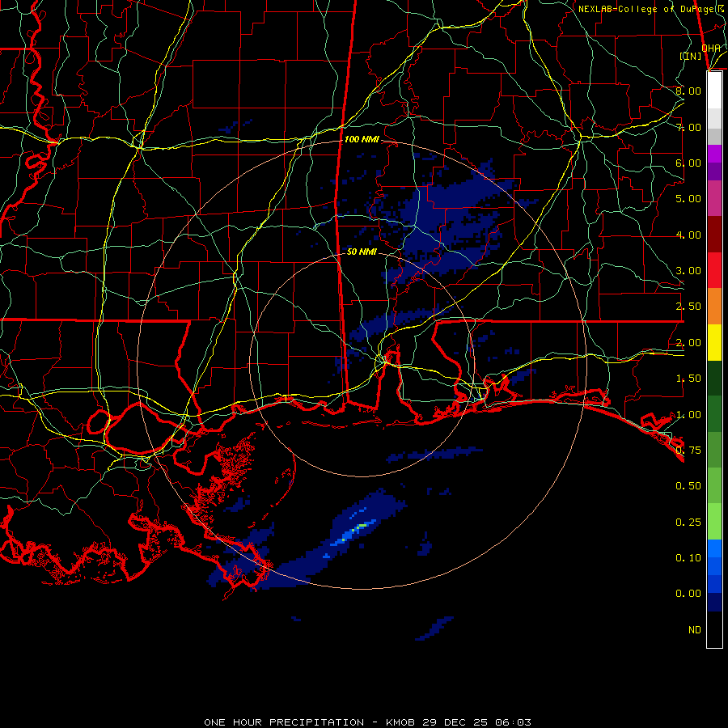Click the 6.00 legend value

coord(688,163)
